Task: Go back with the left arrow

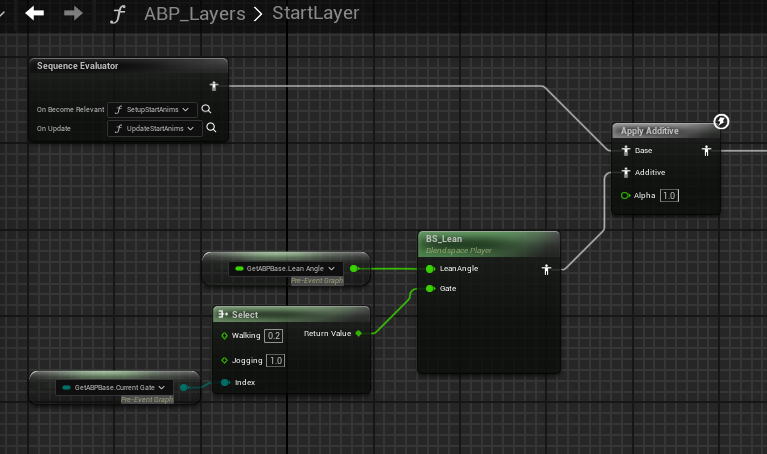Action: click(x=35, y=13)
